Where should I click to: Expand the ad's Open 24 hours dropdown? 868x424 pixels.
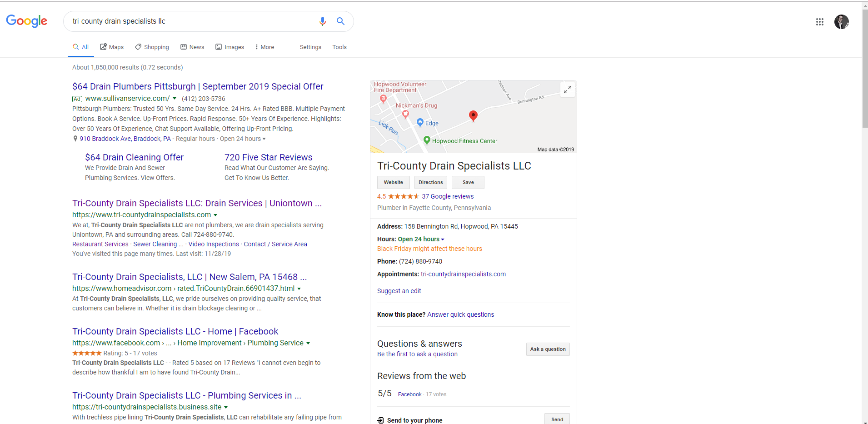click(264, 139)
